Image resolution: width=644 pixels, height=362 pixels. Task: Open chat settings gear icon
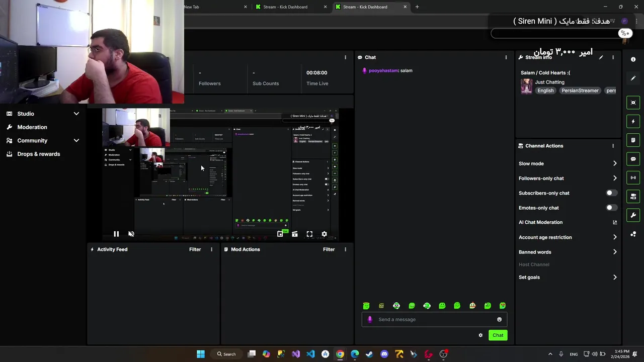coord(480,335)
